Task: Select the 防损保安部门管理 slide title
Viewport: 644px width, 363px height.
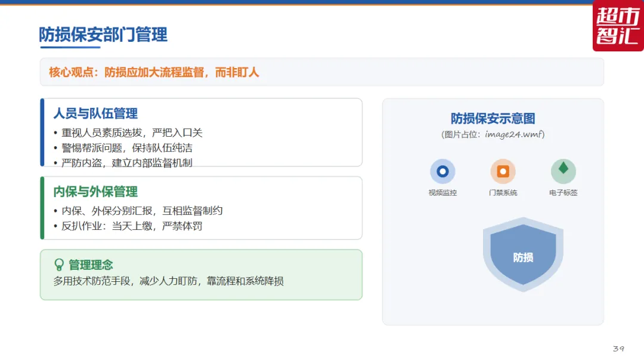Action: (103, 35)
